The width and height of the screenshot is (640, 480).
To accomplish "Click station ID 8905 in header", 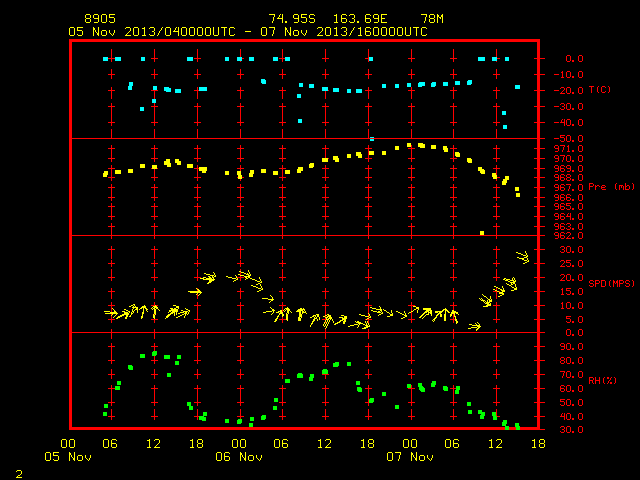I will tap(100, 19).
